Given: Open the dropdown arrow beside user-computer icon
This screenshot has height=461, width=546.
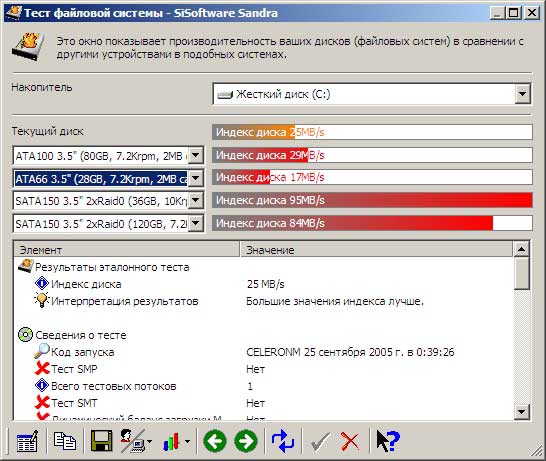Looking at the screenshot, I should 150,442.
